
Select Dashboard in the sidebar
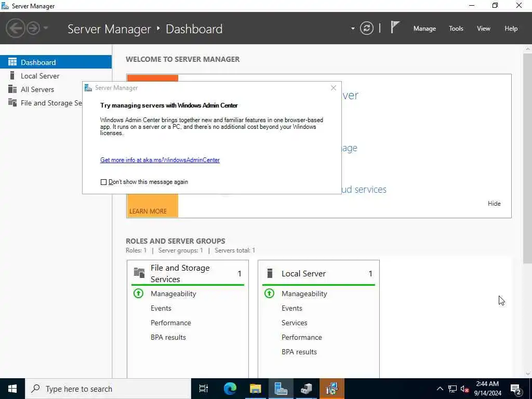tap(56, 62)
